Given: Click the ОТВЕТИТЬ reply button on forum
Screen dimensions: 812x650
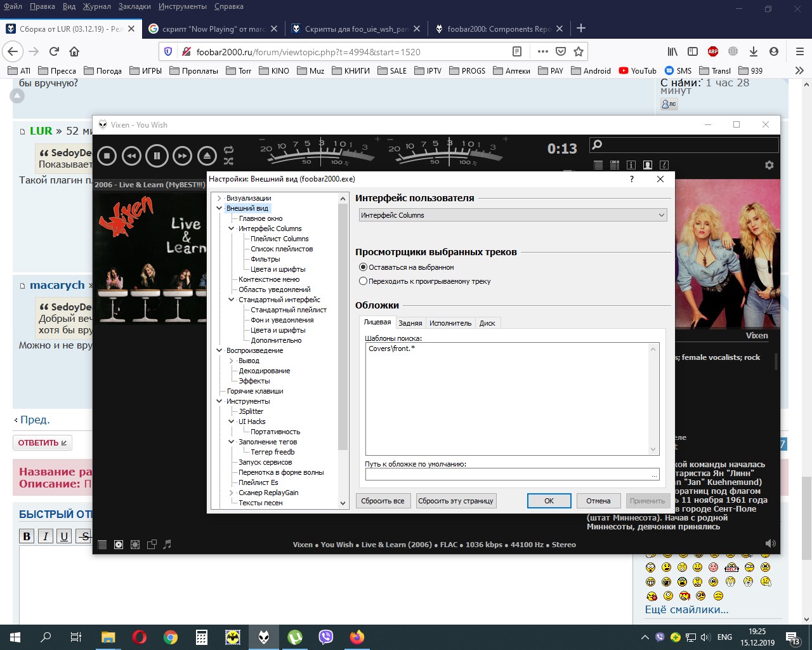Looking at the screenshot, I should tap(43, 443).
